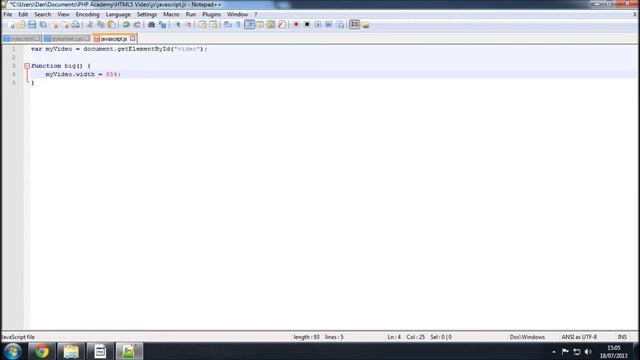Viewport: 640px width, 360px height.
Task: Click the myVideo.width assignment line
Action: [83, 74]
